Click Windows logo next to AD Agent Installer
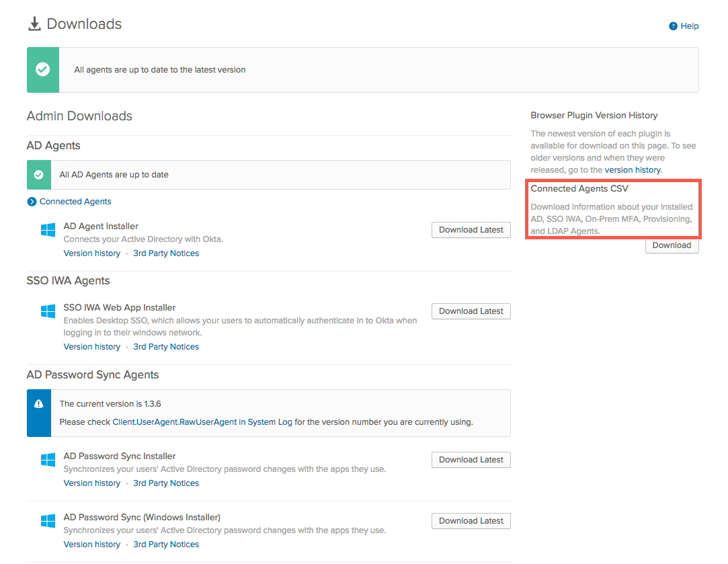 point(48,230)
